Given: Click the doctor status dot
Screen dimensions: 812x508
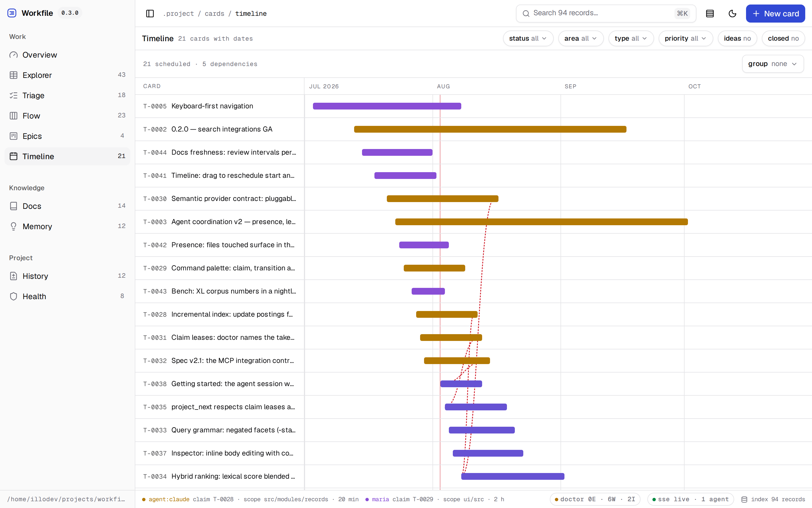Looking at the screenshot, I should pos(556,500).
